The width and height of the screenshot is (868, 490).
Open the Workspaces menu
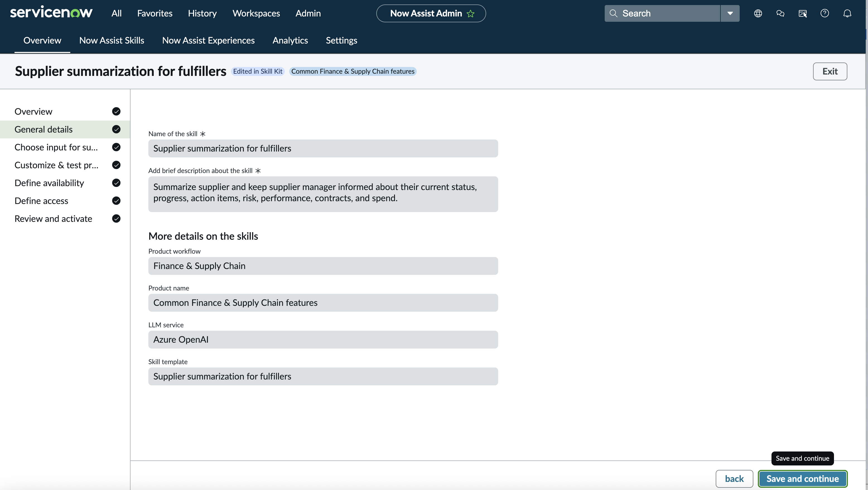(256, 13)
